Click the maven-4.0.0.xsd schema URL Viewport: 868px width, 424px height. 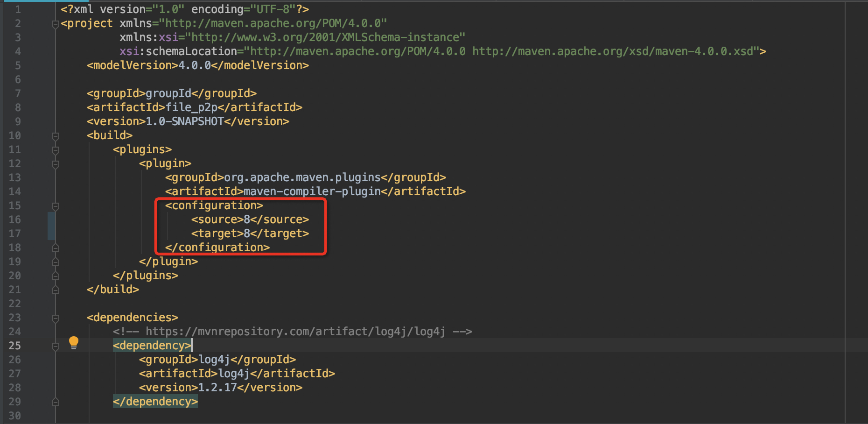tap(613, 51)
